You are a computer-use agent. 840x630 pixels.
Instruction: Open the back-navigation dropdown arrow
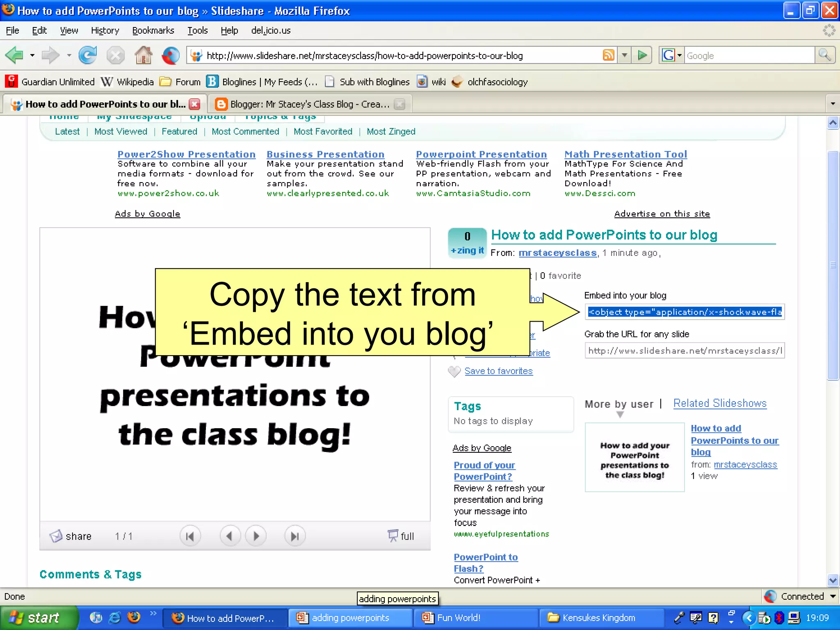(x=32, y=55)
